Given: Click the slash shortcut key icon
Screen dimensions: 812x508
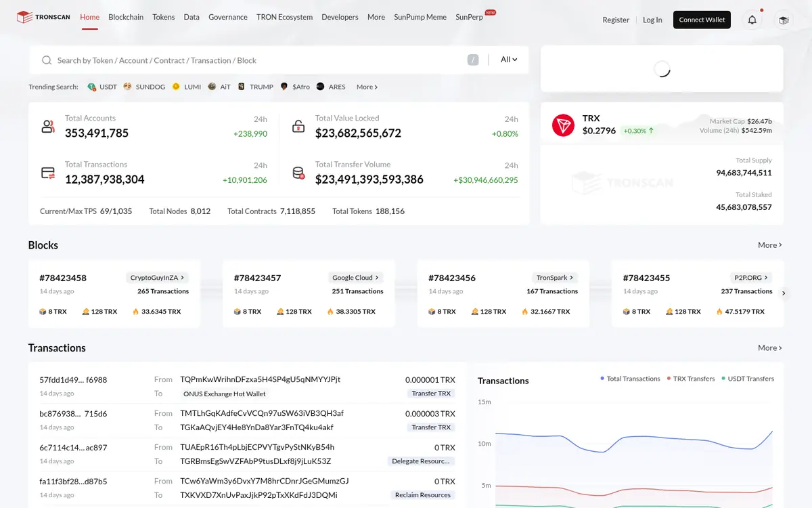Looking at the screenshot, I should 473,60.
